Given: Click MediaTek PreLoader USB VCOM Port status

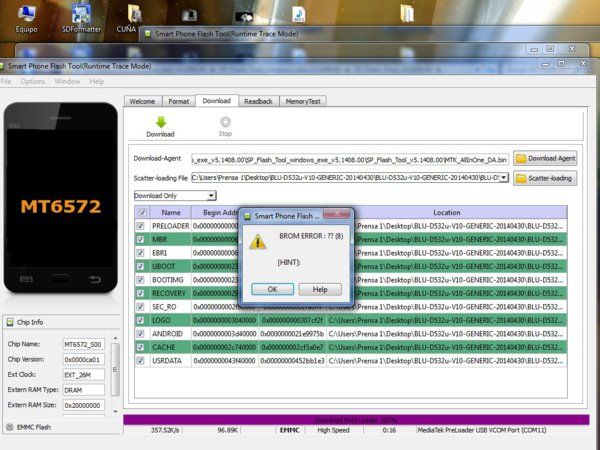Looking at the screenshot, I should point(482,430).
